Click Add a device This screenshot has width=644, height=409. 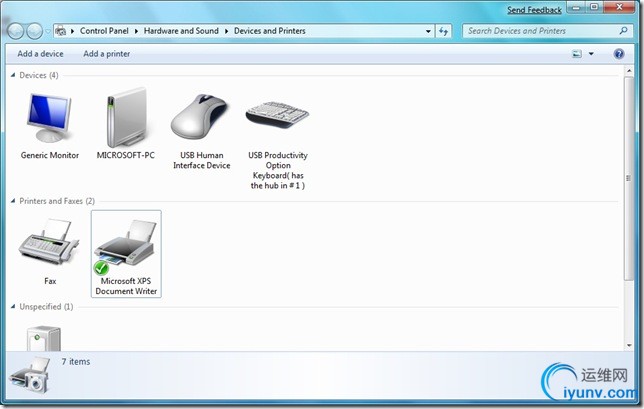(40, 54)
